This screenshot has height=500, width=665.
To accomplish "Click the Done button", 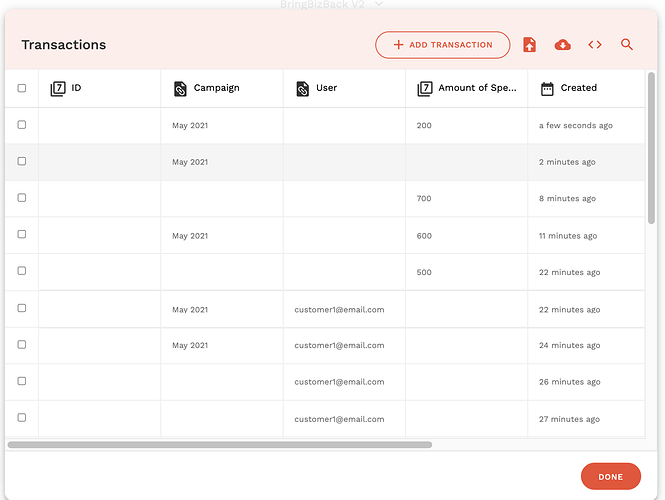I will pos(610,476).
